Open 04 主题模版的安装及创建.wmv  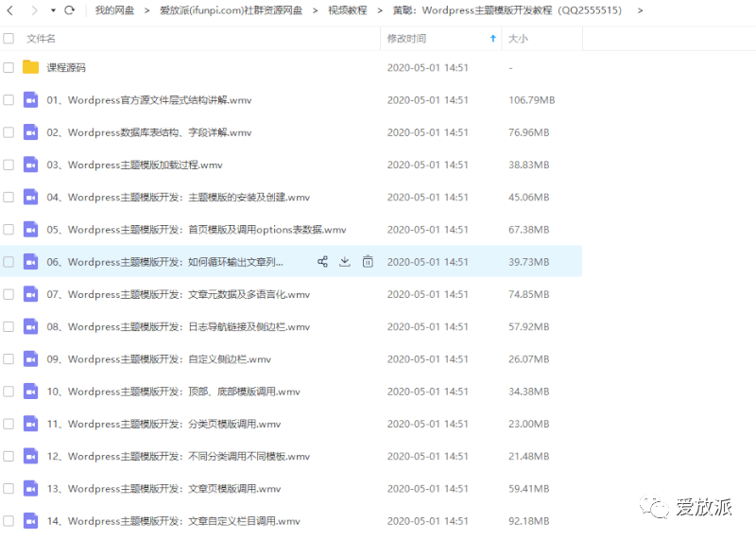[x=179, y=197]
